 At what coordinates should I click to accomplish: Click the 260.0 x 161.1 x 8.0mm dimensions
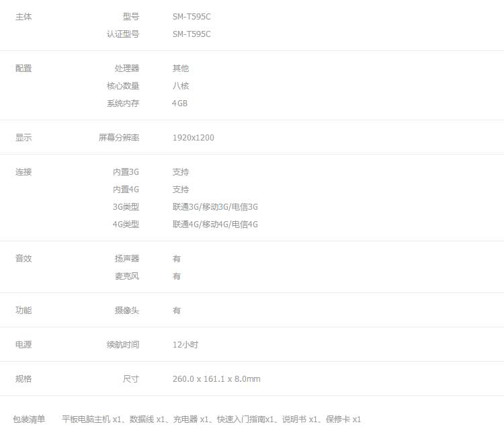[216, 379]
